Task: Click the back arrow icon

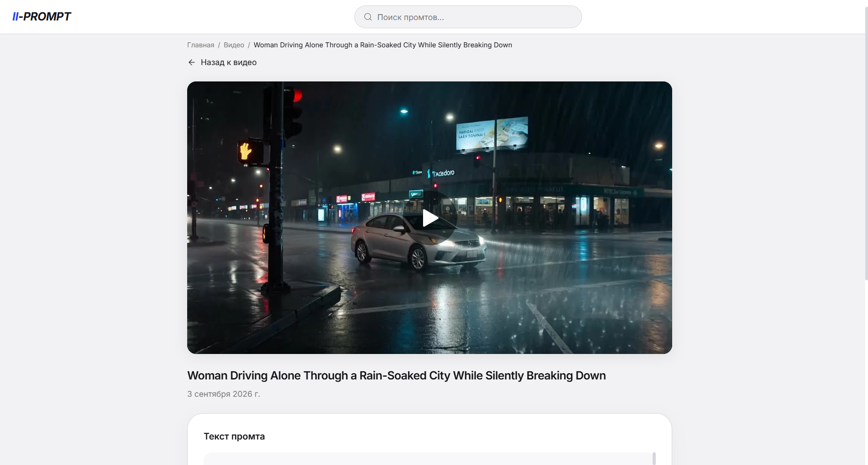Action: (x=192, y=62)
